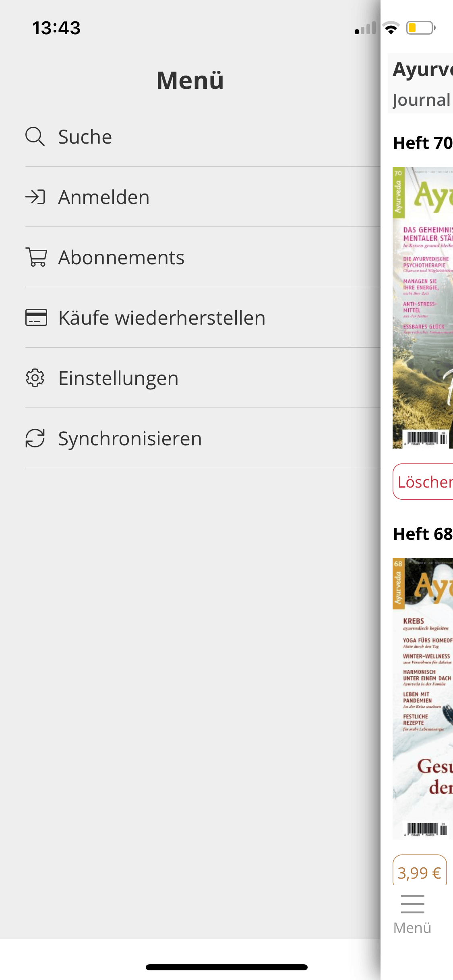Open the Heft 70 magazine cover
This screenshot has width=453, height=980.
click(x=423, y=307)
